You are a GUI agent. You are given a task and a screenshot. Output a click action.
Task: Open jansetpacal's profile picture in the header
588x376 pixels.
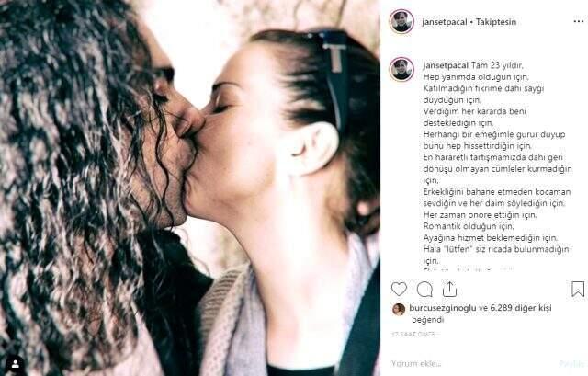(401, 21)
